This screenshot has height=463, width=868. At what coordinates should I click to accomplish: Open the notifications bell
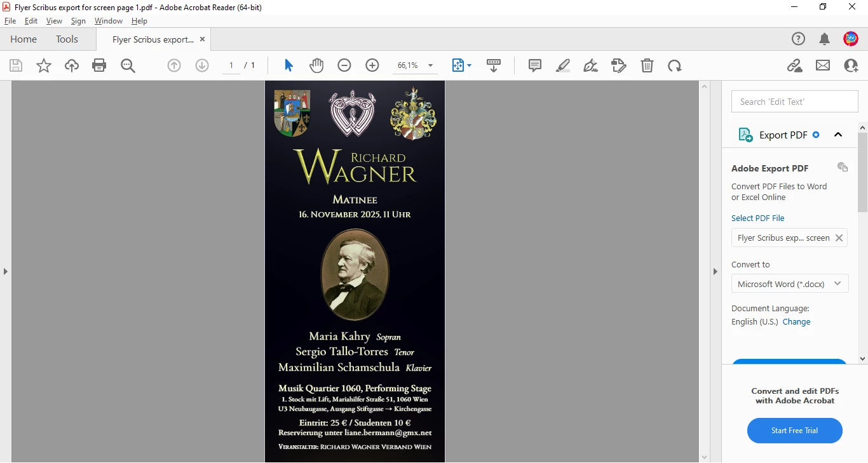(x=825, y=39)
